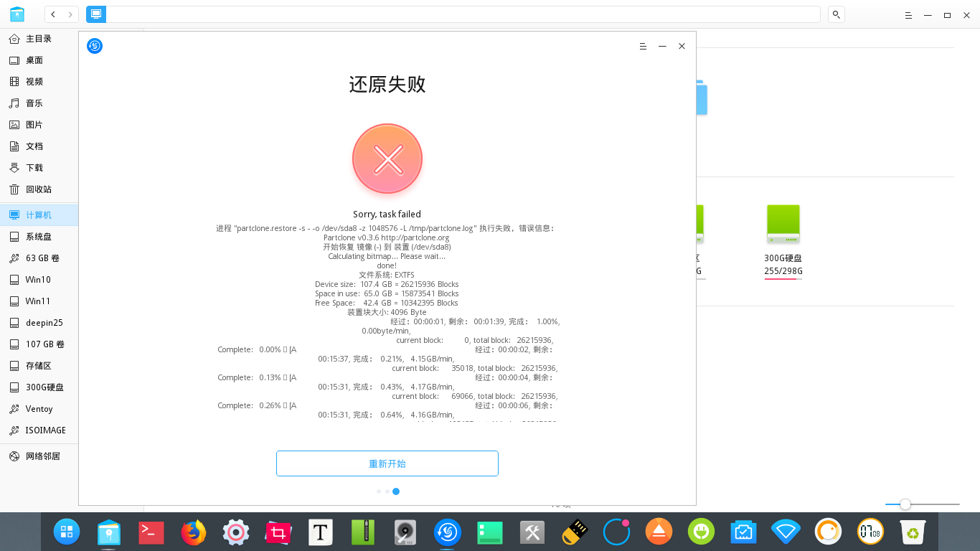Open the launcher from the dock
The width and height of the screenshot is (980, 551).
(x=67, y=532)
